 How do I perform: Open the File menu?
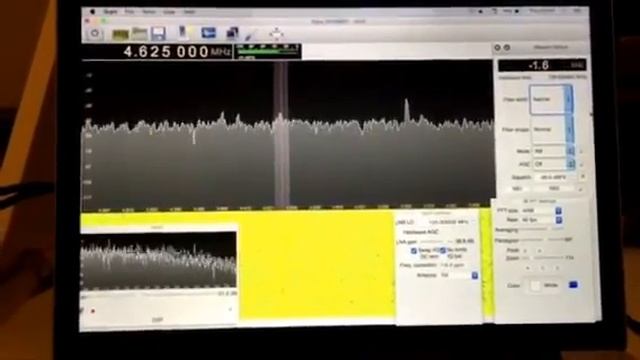click(129, 12)
